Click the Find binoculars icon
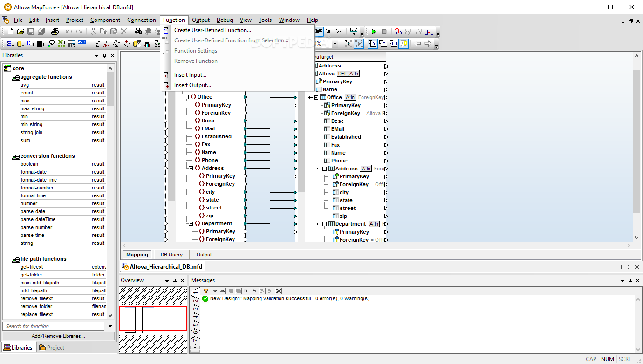 [138, 31]
